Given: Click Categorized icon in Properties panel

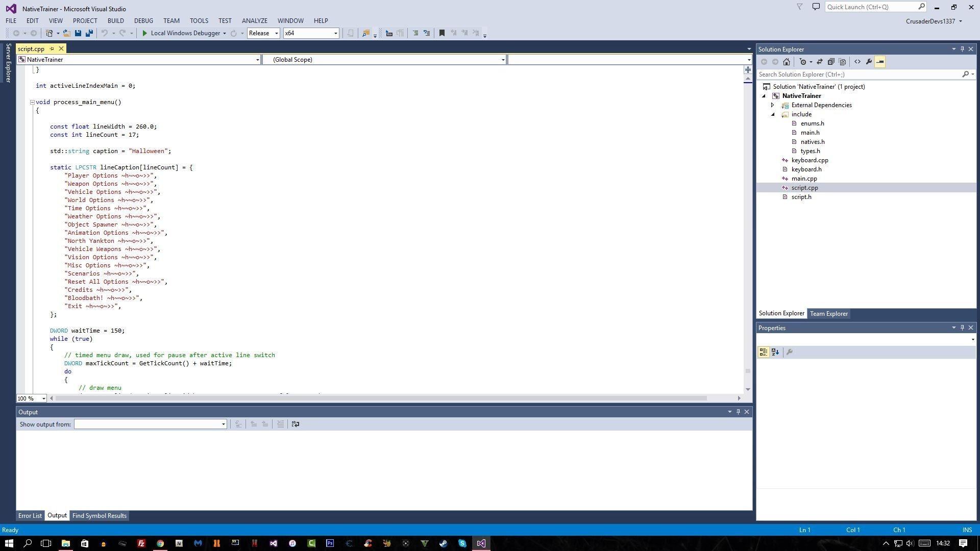Looking at the screenshot, I should (764, 352).
